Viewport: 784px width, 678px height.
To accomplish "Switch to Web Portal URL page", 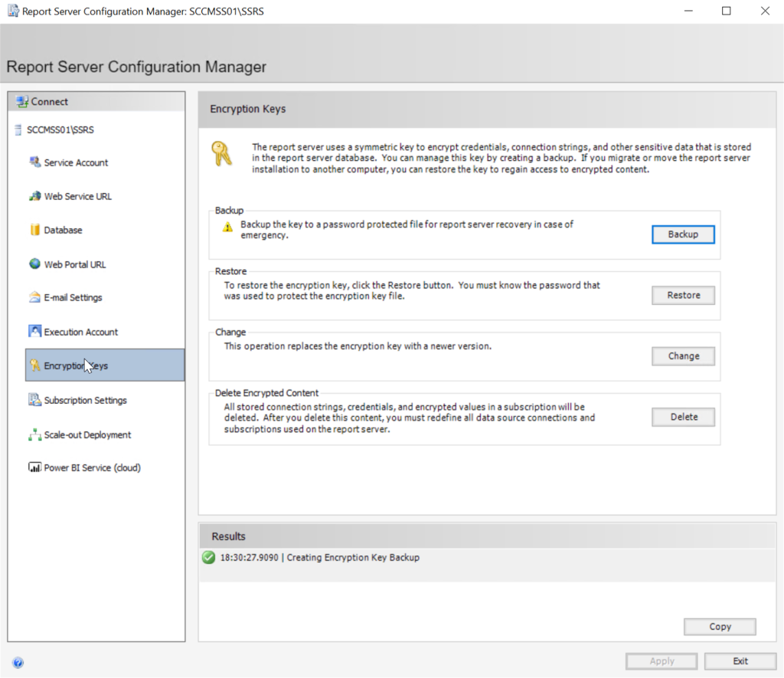I will [x=74, y=265].
